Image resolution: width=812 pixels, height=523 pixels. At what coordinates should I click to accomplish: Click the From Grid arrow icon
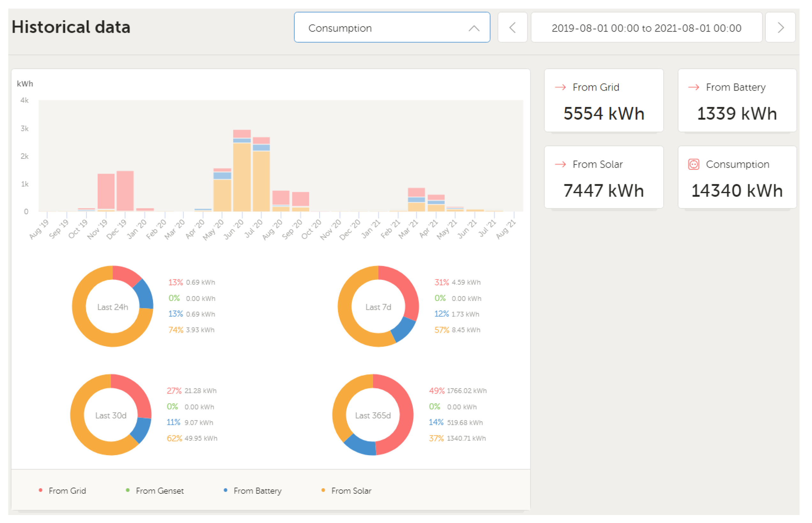[560, 87]
